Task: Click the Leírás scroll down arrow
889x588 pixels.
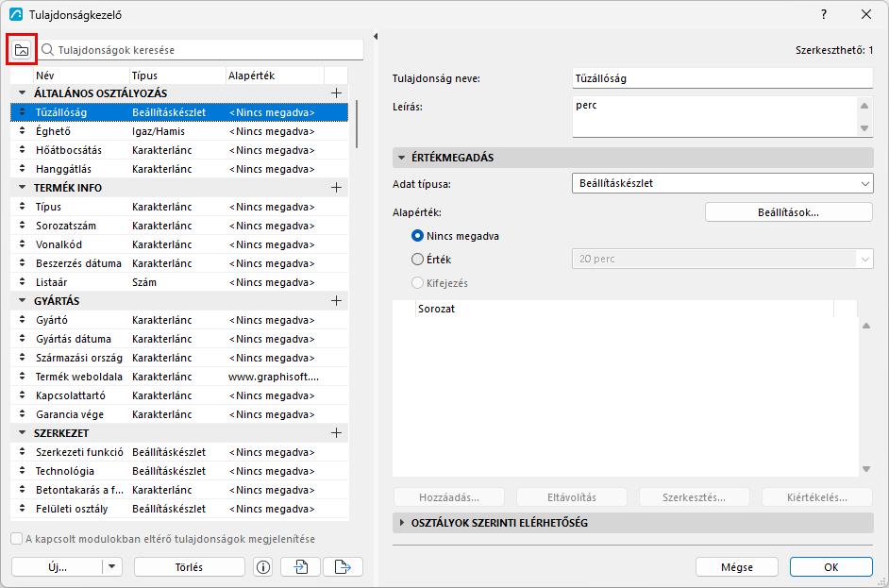Action: point(864,128)
